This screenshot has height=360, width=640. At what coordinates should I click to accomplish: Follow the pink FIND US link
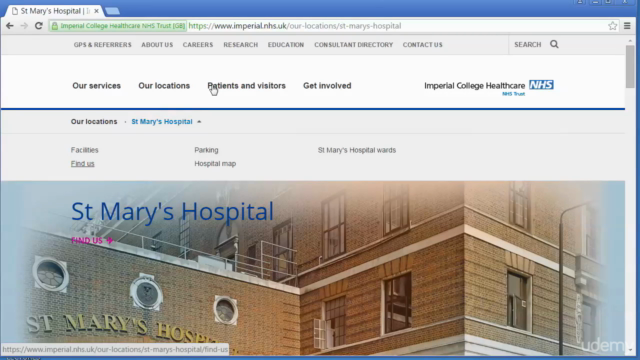tap(92, 240)
